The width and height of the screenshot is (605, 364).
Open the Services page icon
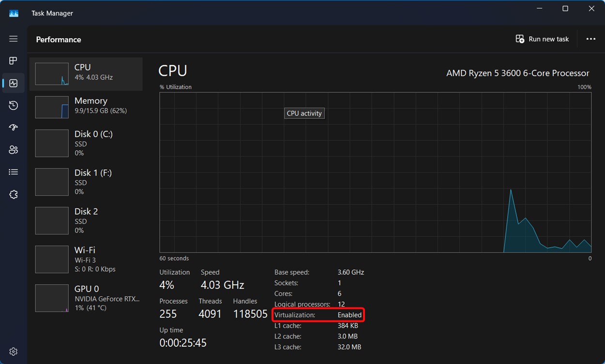coord(14,194)
